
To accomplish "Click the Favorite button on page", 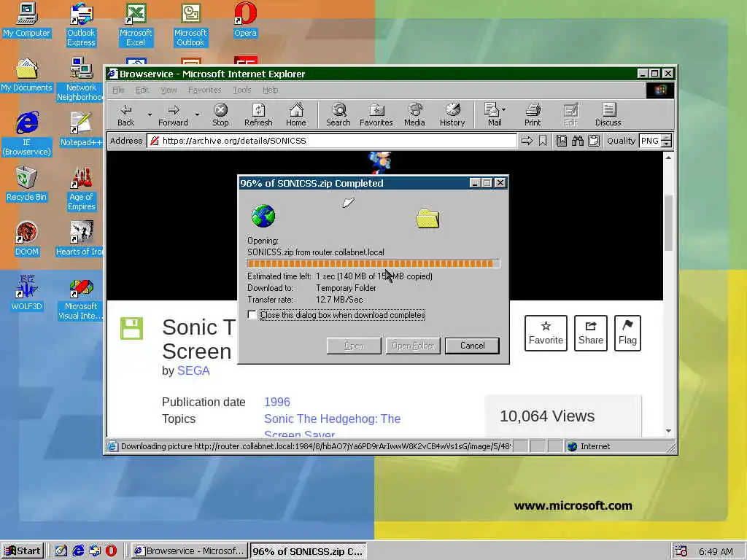I will 546,332.
